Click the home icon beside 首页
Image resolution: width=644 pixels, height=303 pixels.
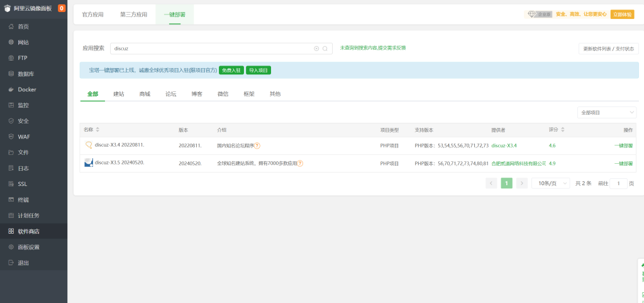[x=11, y=26]
